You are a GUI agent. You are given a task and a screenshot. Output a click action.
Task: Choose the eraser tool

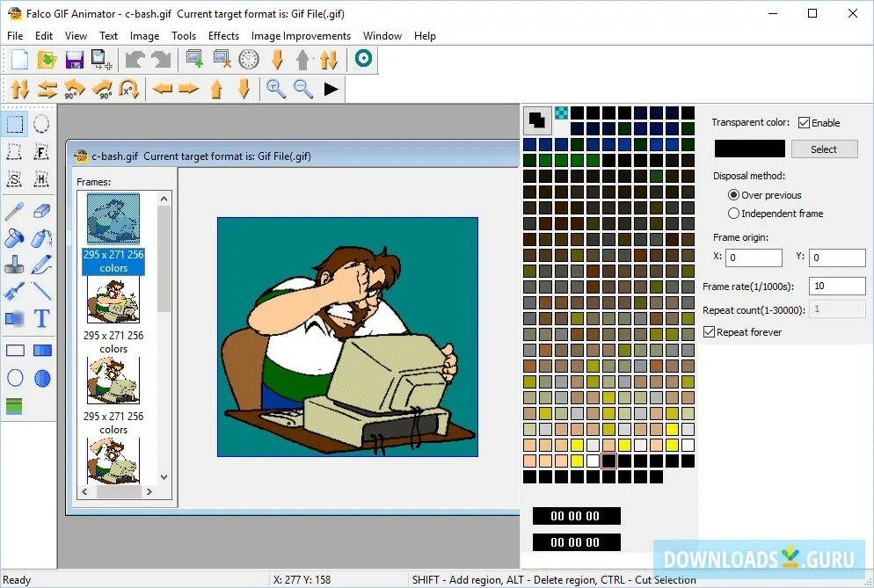coord(42,211)
